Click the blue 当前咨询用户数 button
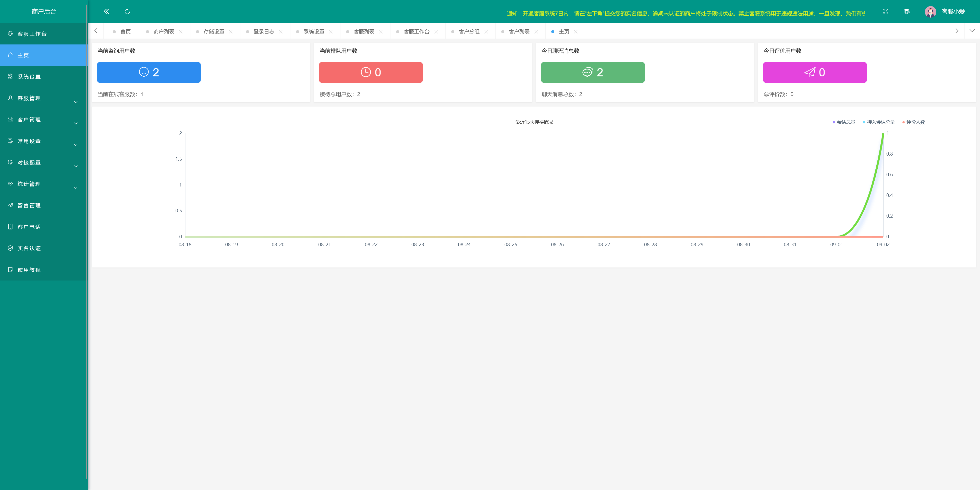The width and height of the screenshot is (980, 490). (x=148, y=72)
